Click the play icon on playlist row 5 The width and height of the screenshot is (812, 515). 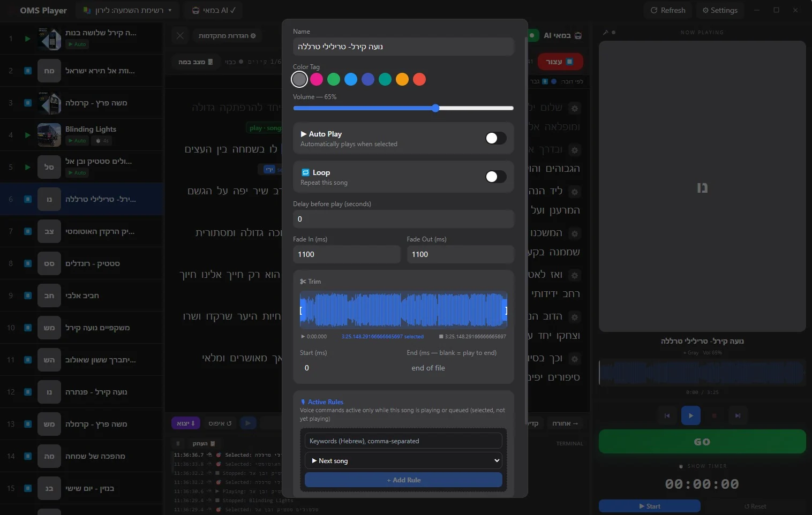coord(27,167)
